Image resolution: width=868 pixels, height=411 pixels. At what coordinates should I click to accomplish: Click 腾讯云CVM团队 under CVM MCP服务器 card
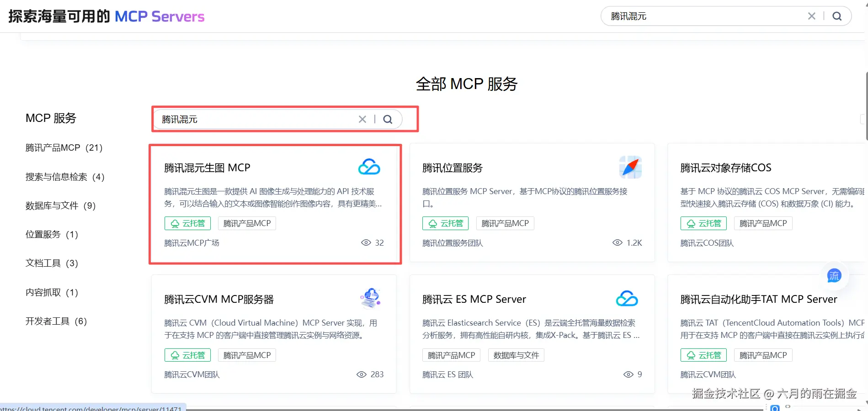coord(192,374)
